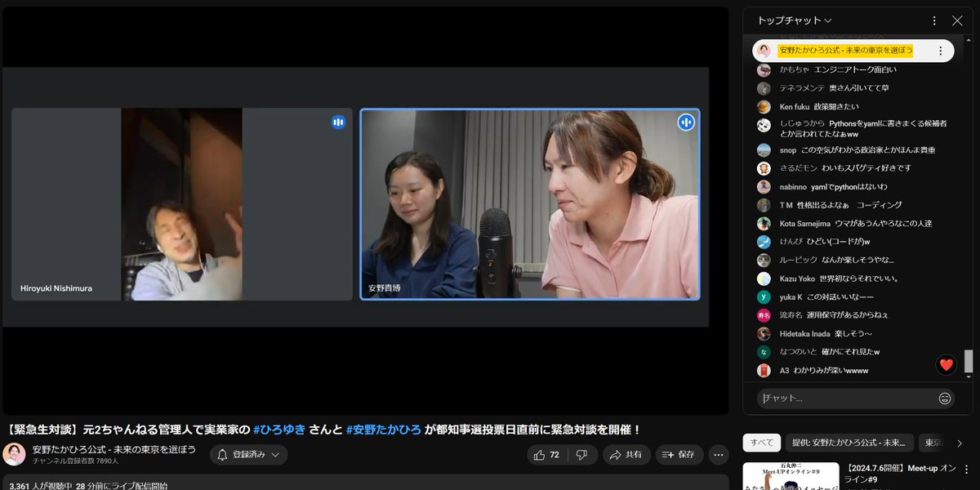Save video using the 保存 button
980x490 pixels.
678,455
